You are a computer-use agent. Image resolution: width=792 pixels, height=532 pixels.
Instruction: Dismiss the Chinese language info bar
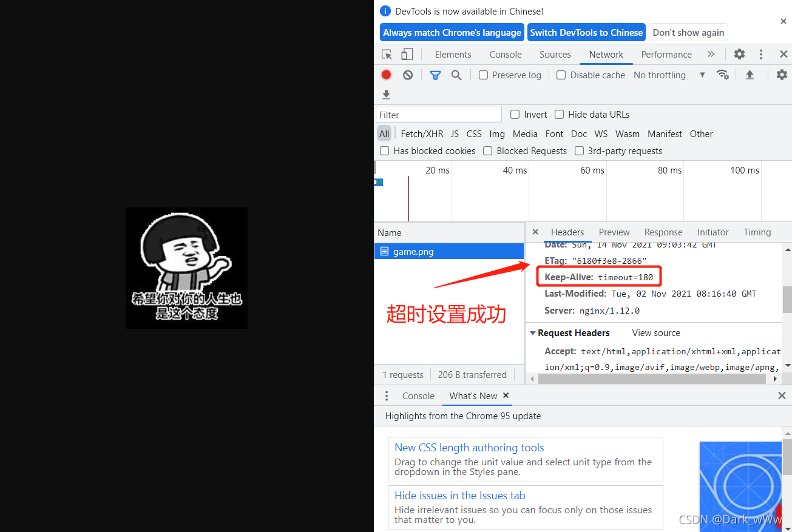click(783, 21)
